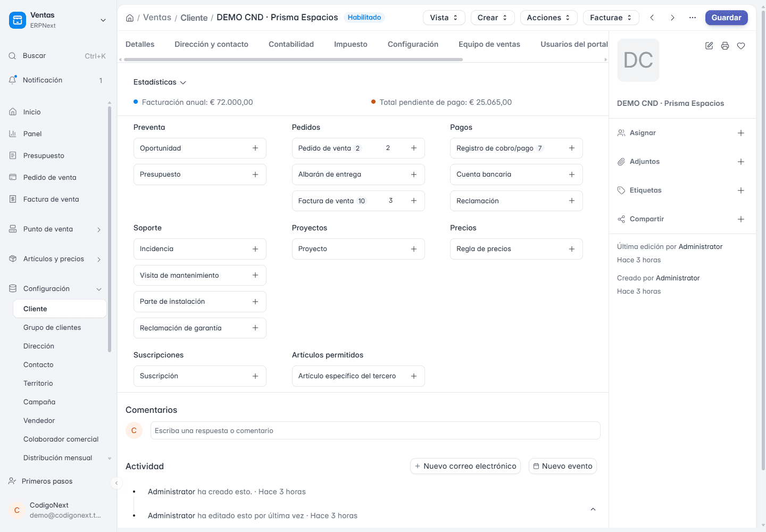
Task: Click the Nuevo evento button
Action: (563, 466)
